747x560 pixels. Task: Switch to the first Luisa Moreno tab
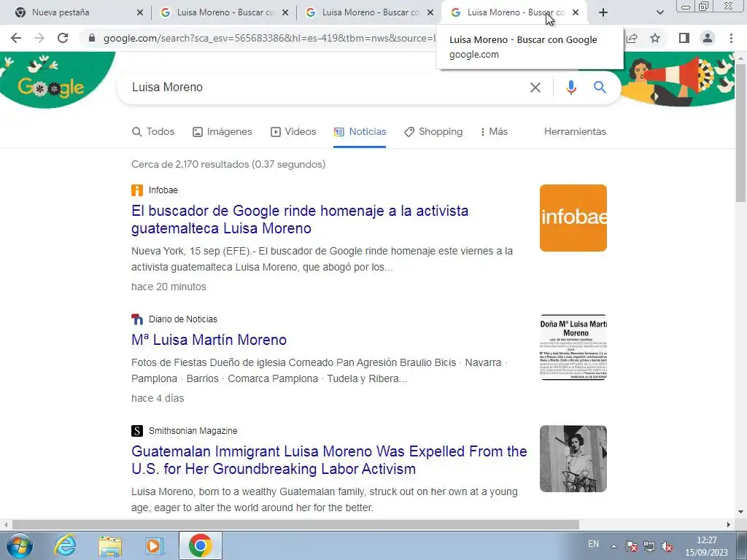[x=224, y=12]
